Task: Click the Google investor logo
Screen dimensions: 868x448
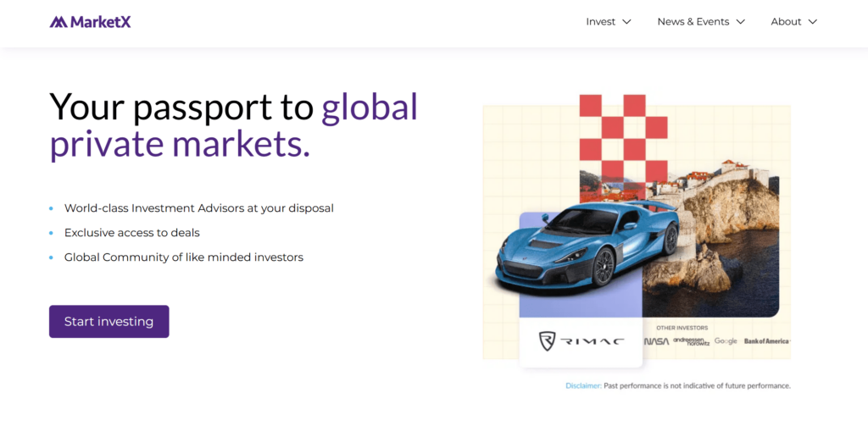Action: pyautogui.click(x=726, y=341)
